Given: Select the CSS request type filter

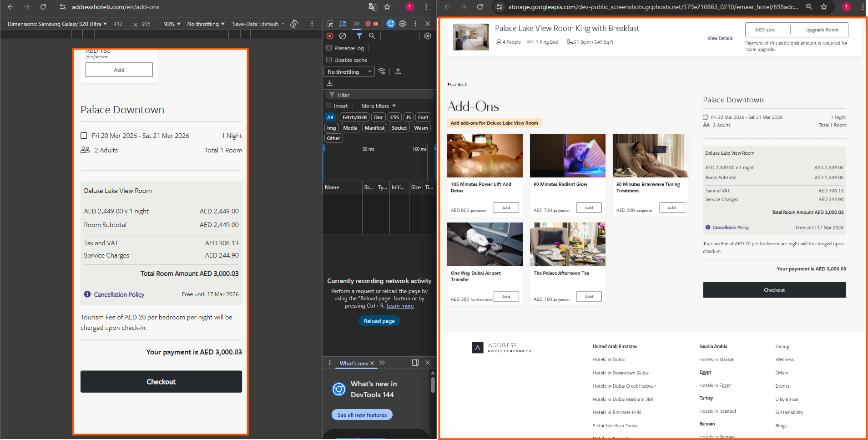Looking at the screenshot, I should point(394,117).
